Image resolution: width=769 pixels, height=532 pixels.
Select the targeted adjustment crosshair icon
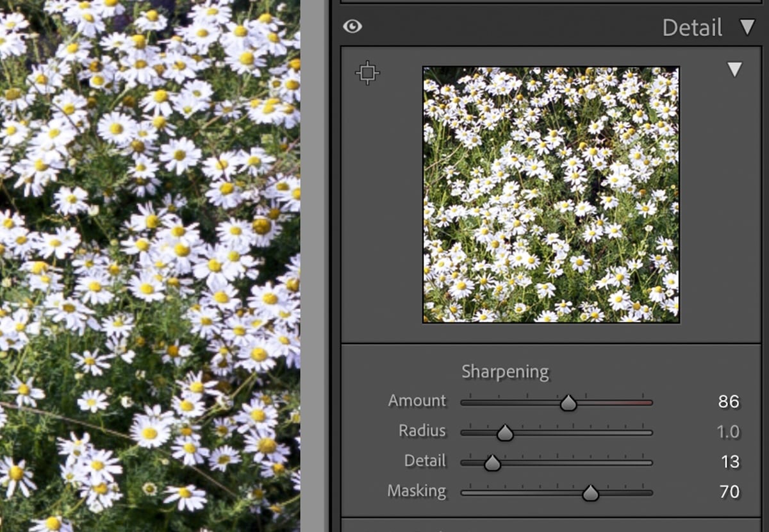tap(367, 72)
